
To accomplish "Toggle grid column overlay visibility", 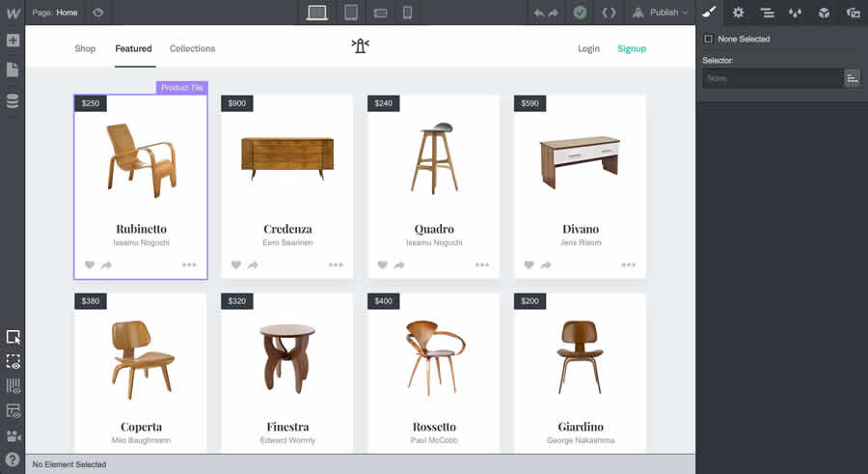I will 13,386.
